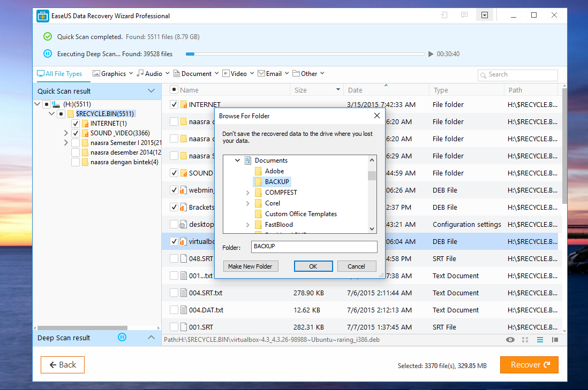This screenshot has height=390, width=588.
Task: Click the $RECYCLE.BIN folder icon in tree
Action: 71,114
